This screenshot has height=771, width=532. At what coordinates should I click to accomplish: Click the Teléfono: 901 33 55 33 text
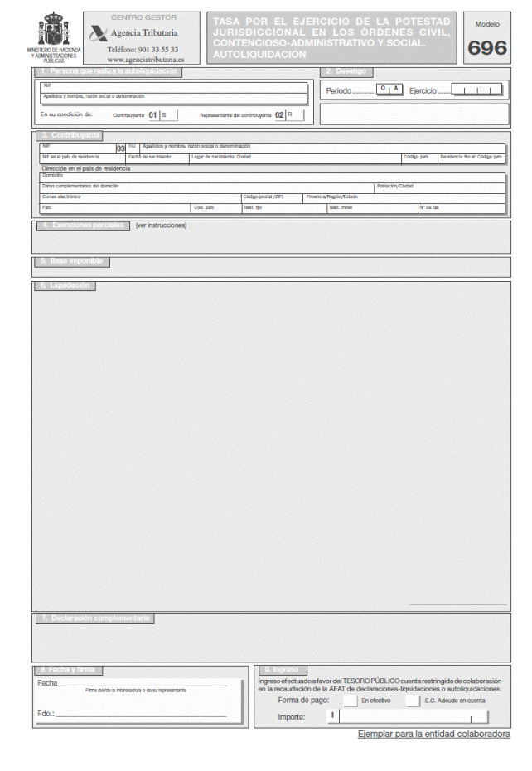tap(143, 50)
